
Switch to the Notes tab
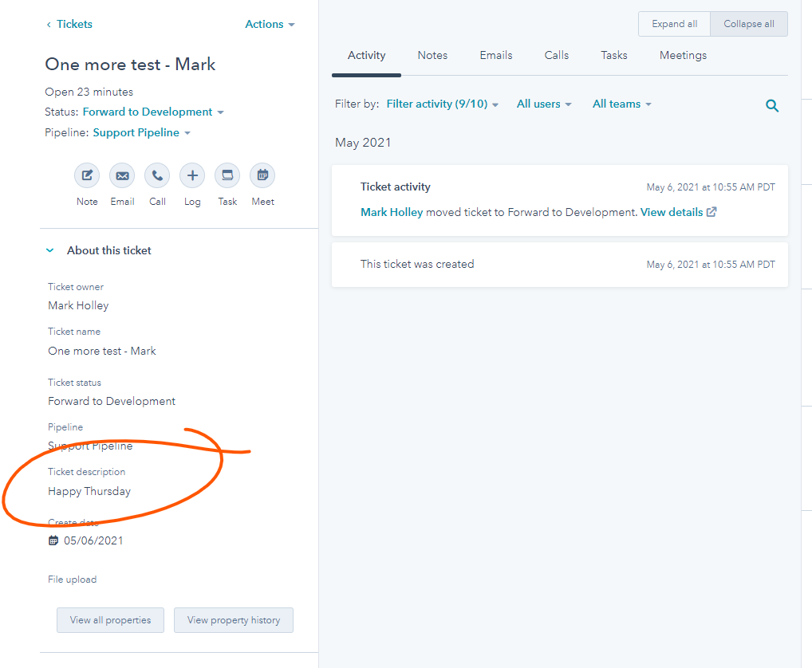(432, 56)
